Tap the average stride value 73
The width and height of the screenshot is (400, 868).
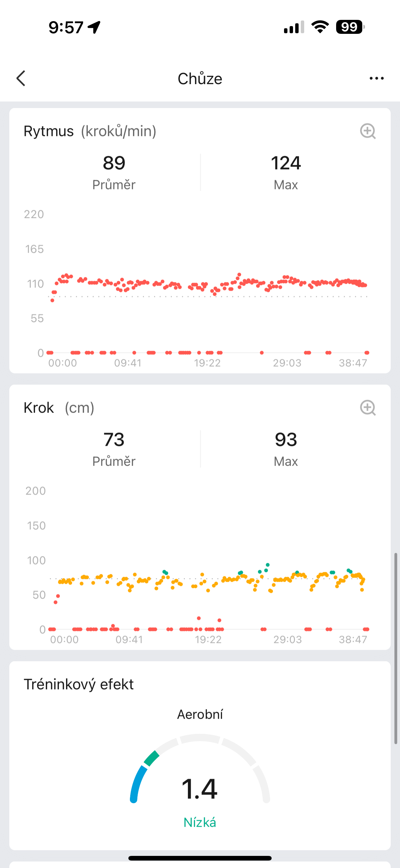point(114,440)
